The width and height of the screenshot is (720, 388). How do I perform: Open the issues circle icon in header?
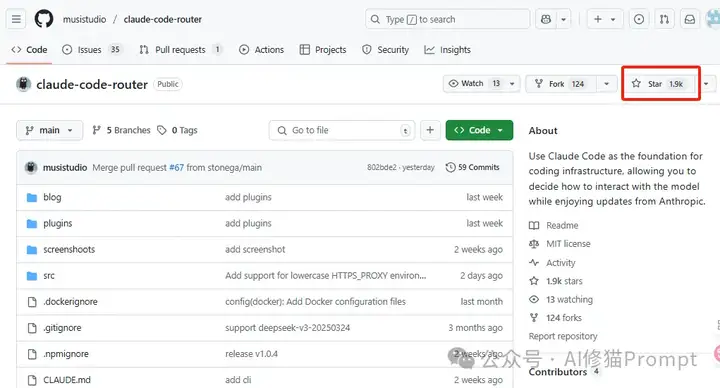(639, 19)
